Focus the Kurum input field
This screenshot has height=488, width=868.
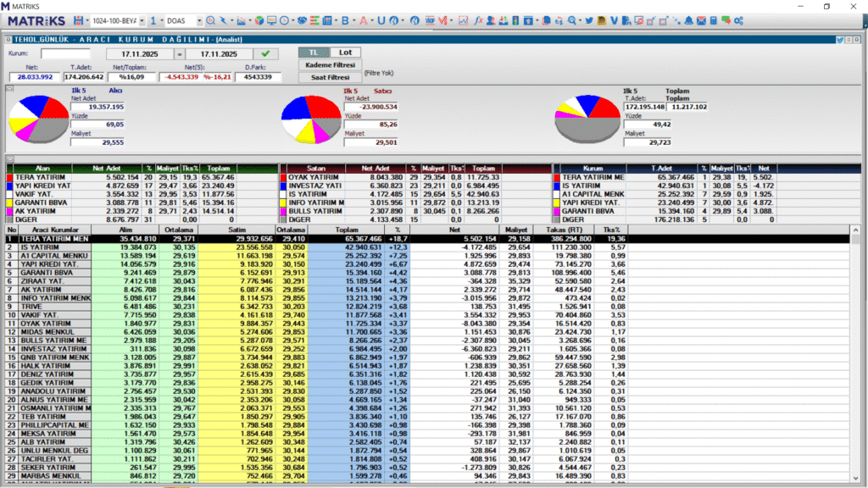[64, 53]
